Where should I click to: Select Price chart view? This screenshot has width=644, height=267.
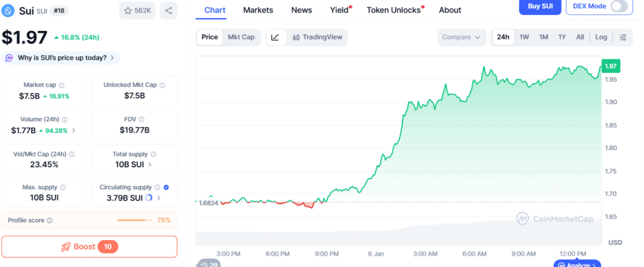click(x=209, y=37)
